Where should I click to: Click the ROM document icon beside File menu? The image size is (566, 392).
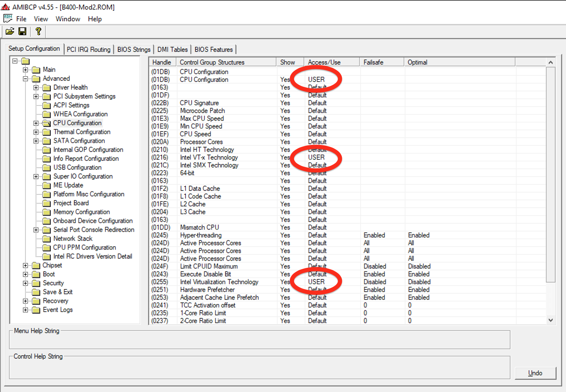tap(8, 19)
